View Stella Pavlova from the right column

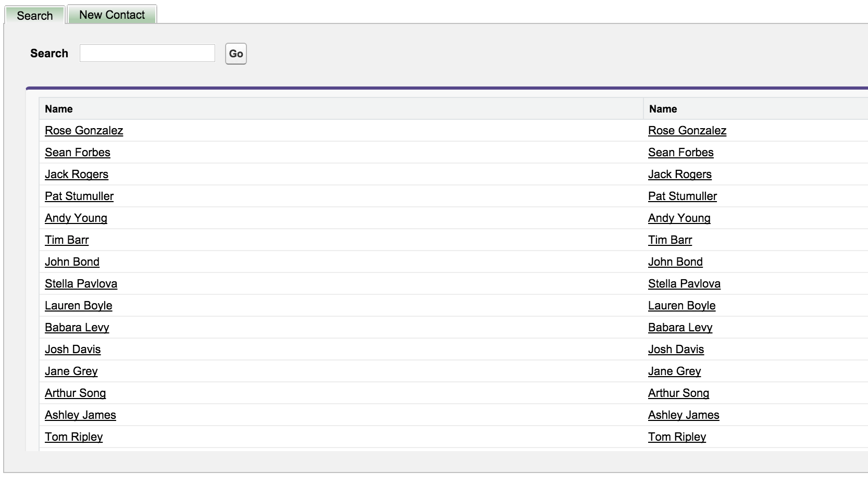(684, 284)
